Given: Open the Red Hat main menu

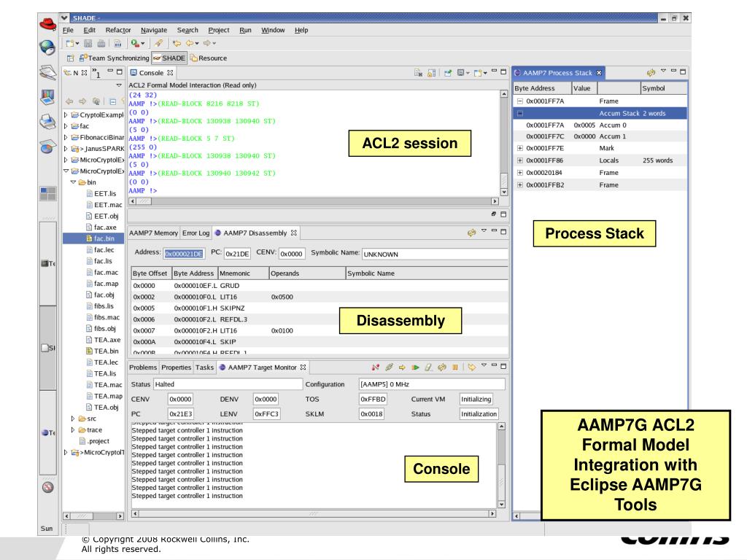Looking at the screenshot, I should pos(47,23).
